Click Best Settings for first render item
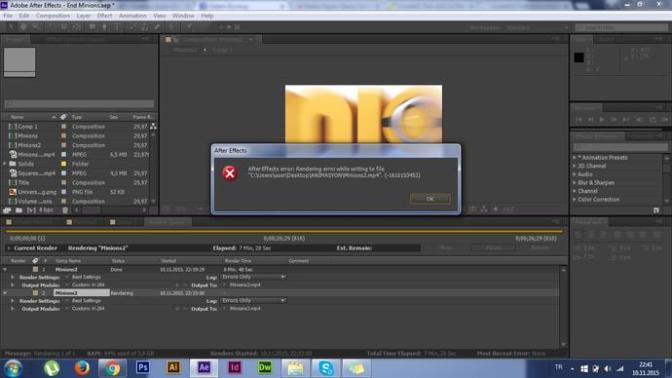Viewport: 672px width, 378px height. (x=87, y=277)
